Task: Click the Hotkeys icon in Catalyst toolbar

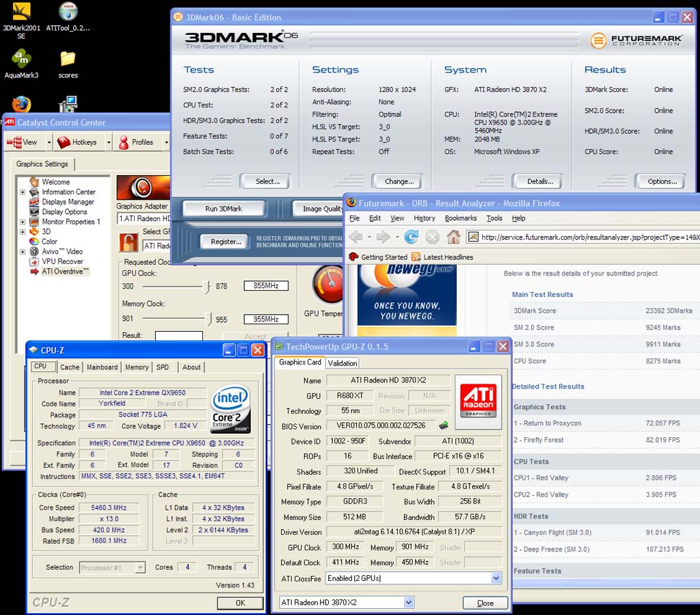Action: tap(64, 142)
